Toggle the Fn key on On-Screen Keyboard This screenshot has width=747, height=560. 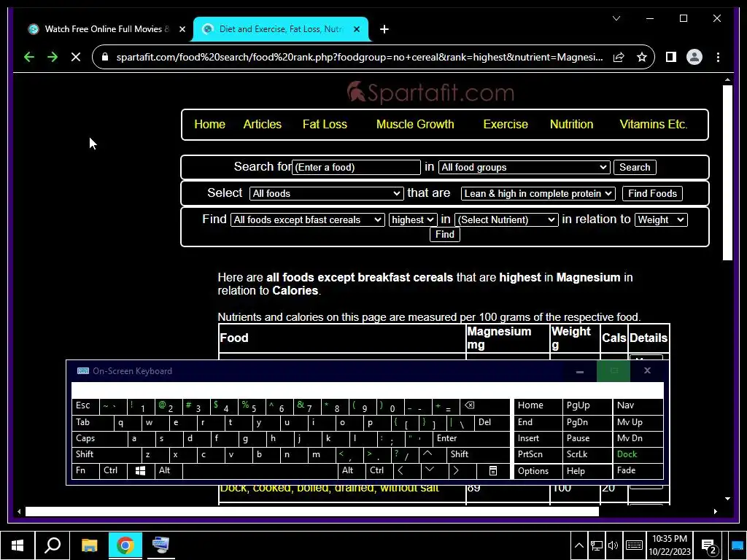pos(85,471)
